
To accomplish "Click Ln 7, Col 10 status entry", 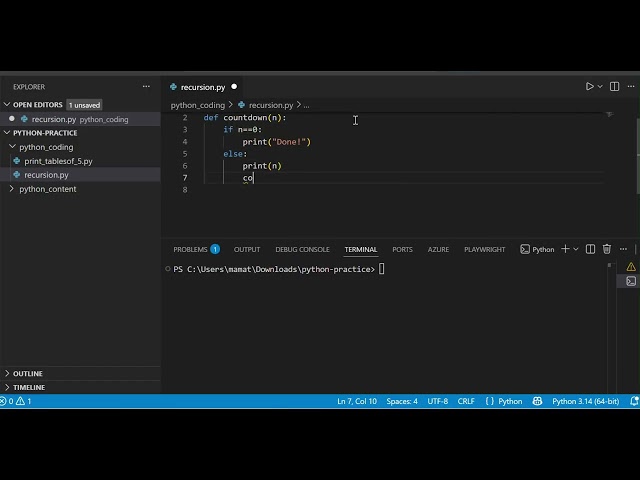I will click(x=357, y=401).
